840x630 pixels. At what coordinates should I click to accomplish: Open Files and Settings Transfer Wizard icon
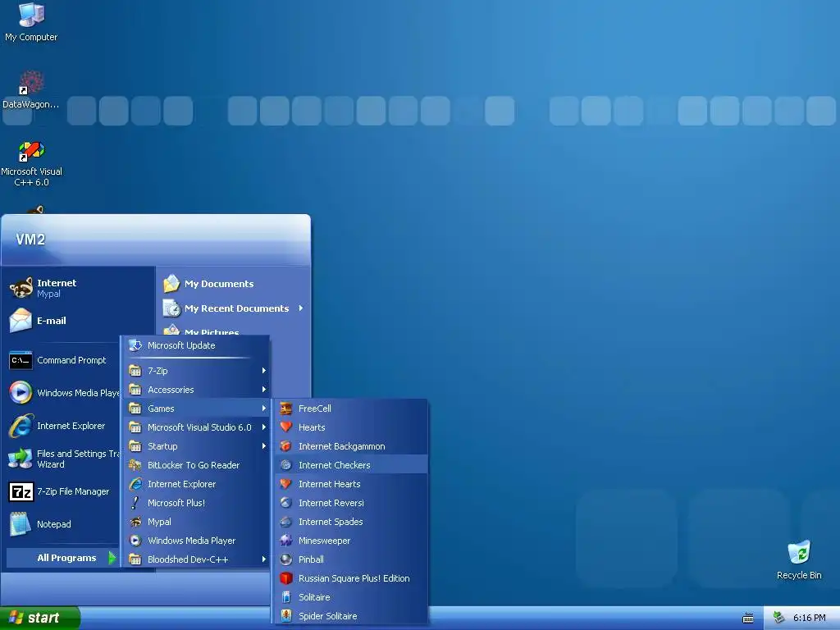click(21, 459)
